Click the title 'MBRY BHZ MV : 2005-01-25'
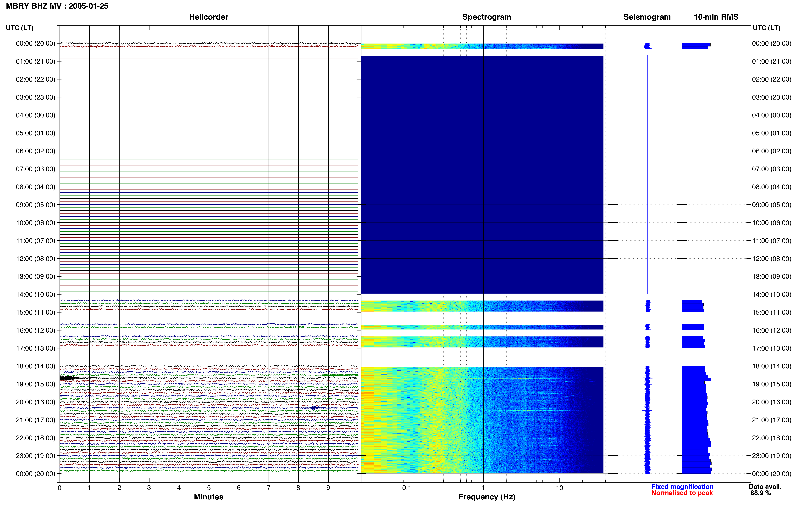Viewport: 812px width, 508px height. tap(57, 6)
